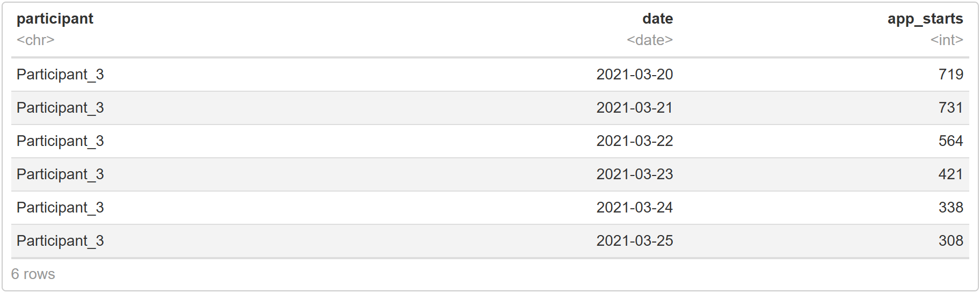Select app_starts value 564
980x293 pixels.
[950, 141]
